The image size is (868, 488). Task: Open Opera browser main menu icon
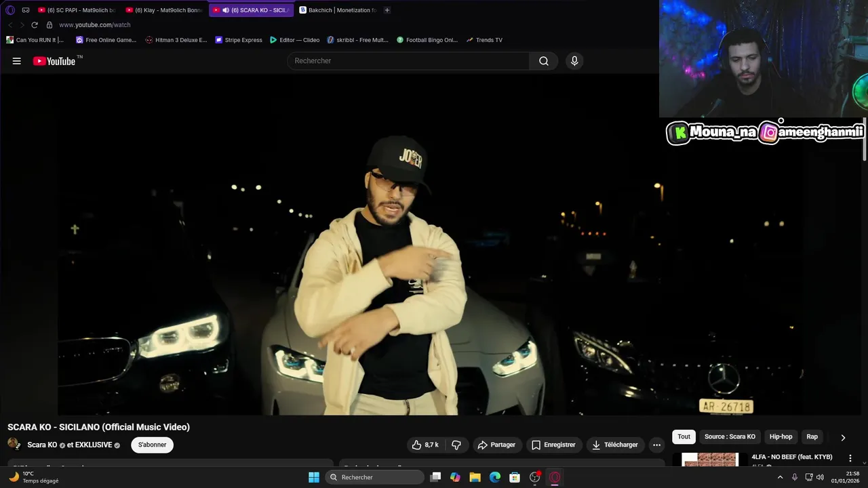tap(10, 10)
